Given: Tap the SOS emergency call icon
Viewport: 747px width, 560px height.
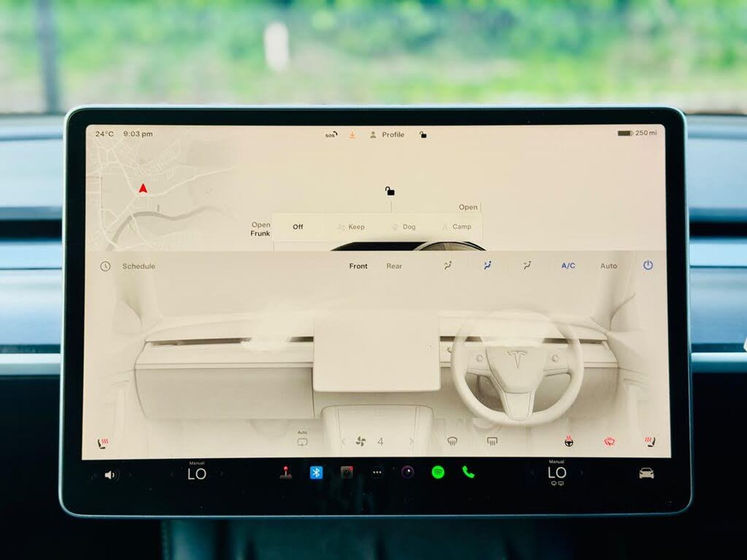Looking at the screenshot, I should pyautogui.click(x=331, y=135).
